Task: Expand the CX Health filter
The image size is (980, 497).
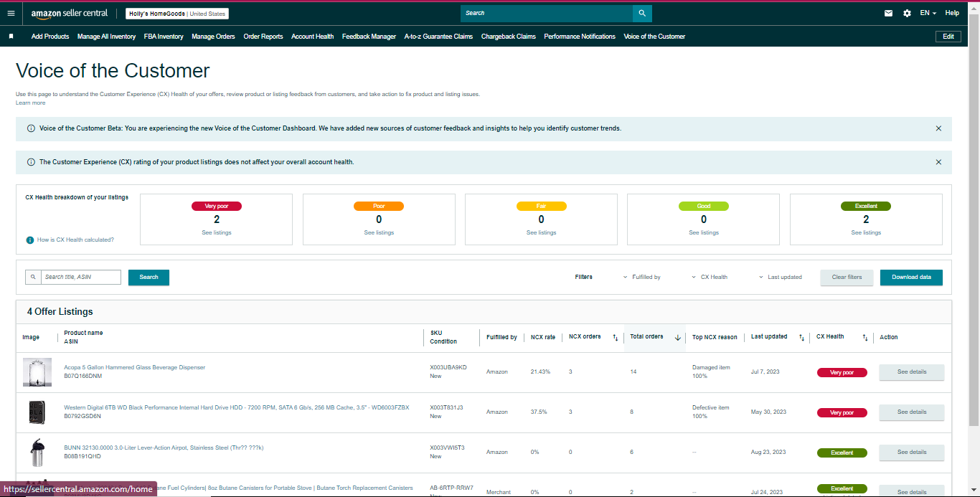Action: 710,277
